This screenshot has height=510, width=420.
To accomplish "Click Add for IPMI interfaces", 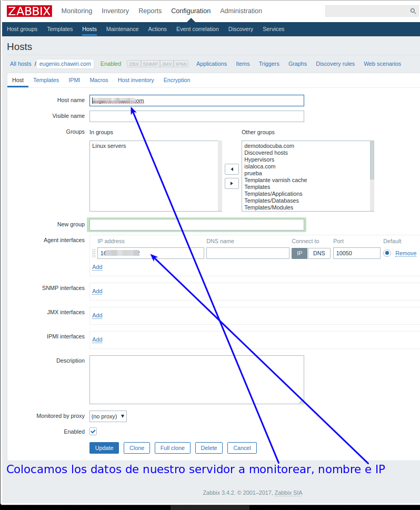I will tap(97, 339).
